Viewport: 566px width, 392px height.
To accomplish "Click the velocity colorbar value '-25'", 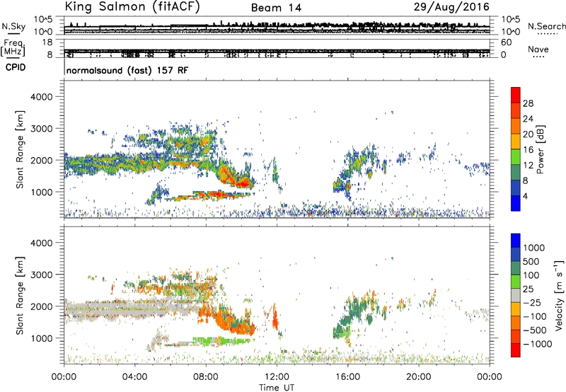I will [x=532, y=302].
